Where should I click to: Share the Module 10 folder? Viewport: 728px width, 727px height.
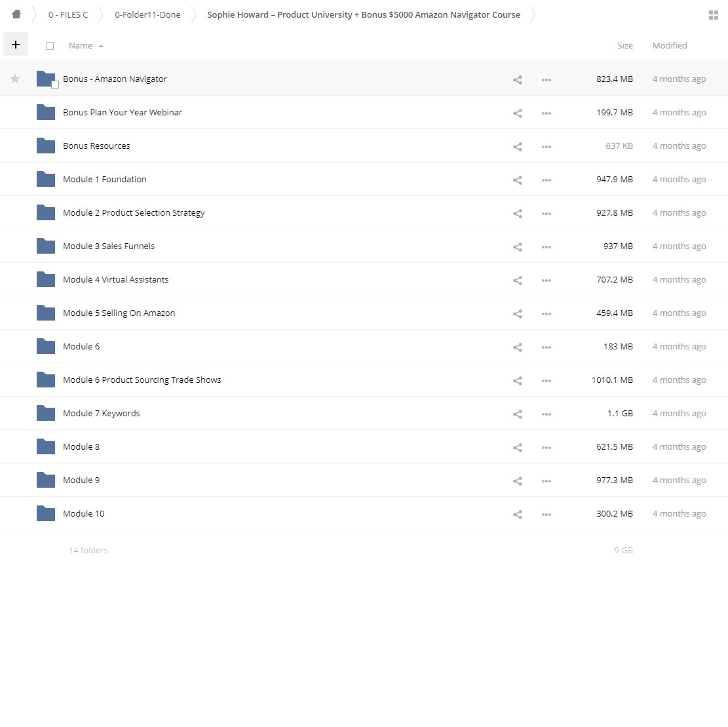[x=517, y=515]
